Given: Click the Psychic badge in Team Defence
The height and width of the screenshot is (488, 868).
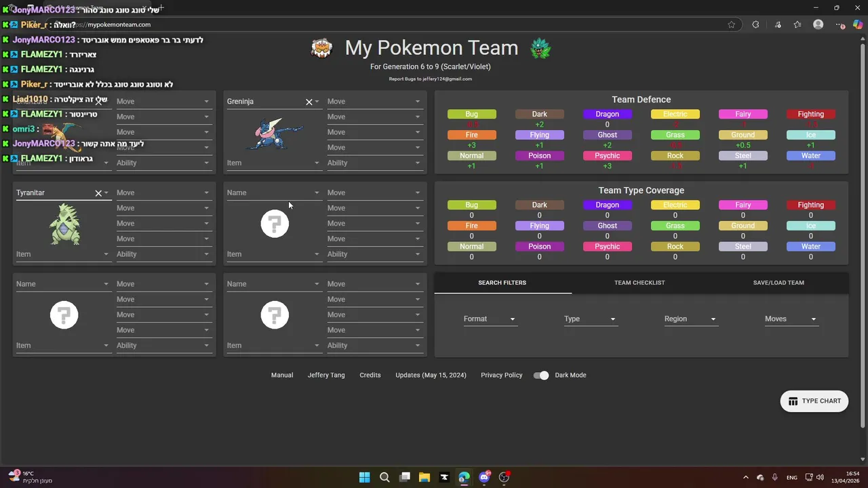Looking at the screenshot, I should 608,156.
